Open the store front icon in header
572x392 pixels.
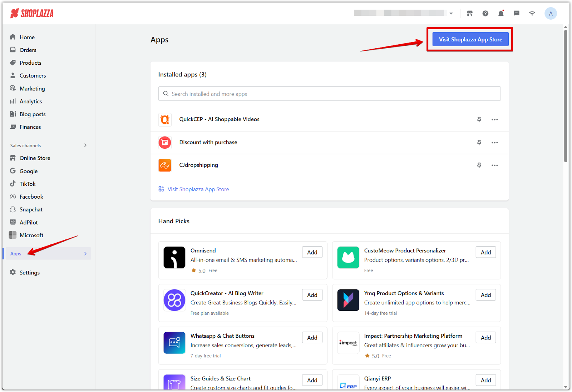click(470, 14)
